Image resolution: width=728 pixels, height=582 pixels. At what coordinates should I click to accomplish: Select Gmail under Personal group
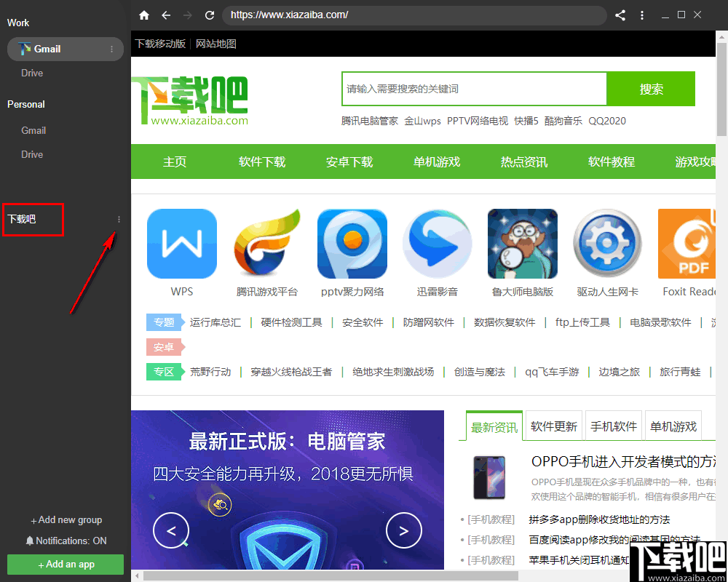click(x=33, y=131)
